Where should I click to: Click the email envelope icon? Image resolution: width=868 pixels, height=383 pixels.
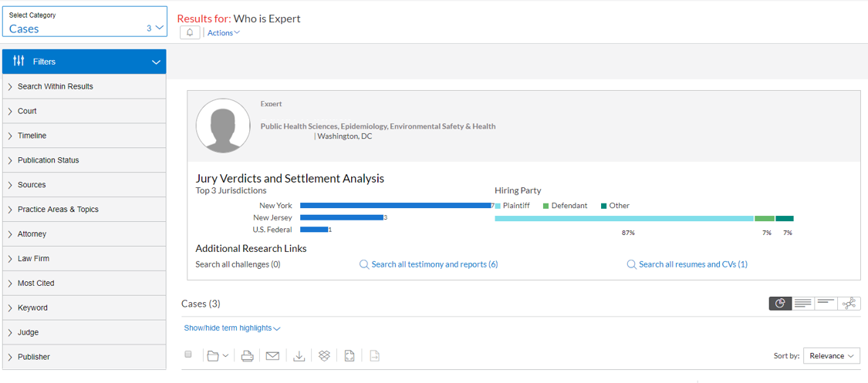pos(272,356)
